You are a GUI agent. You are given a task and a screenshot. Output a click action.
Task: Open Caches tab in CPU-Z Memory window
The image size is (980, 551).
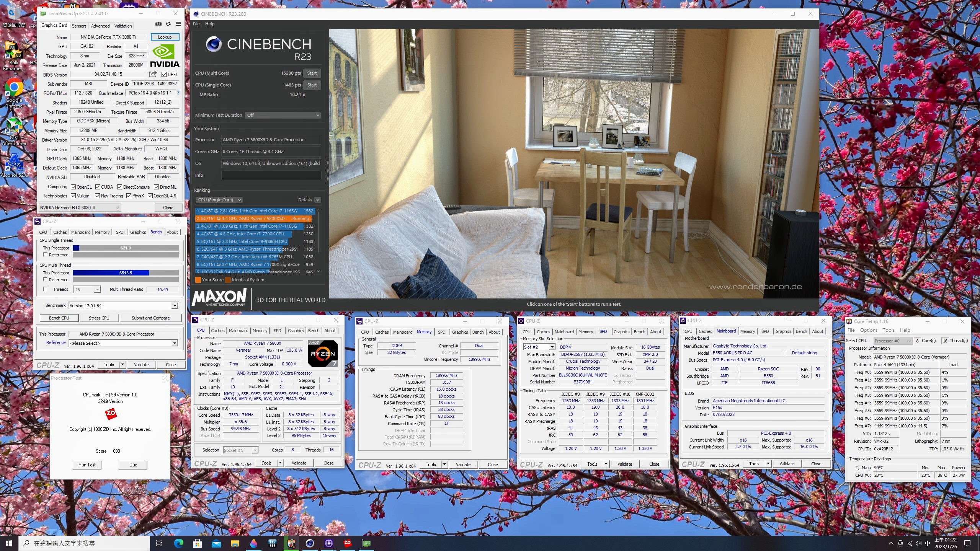(x=382, y=332)
